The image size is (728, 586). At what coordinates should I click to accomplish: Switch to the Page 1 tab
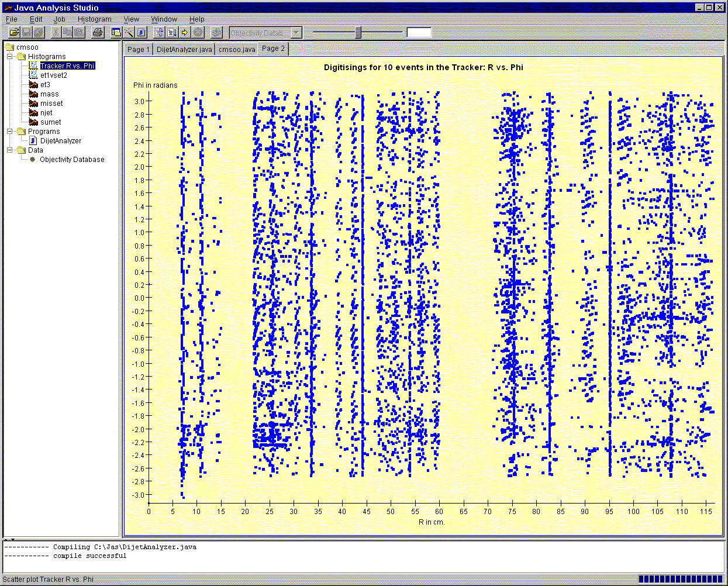pos(139,50)
